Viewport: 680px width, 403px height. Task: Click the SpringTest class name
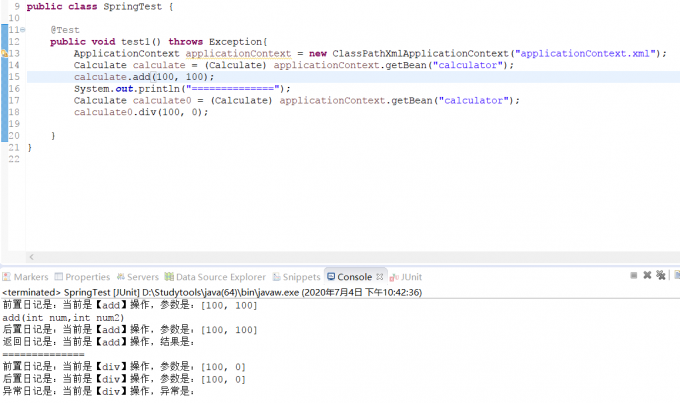pos(132,7)
